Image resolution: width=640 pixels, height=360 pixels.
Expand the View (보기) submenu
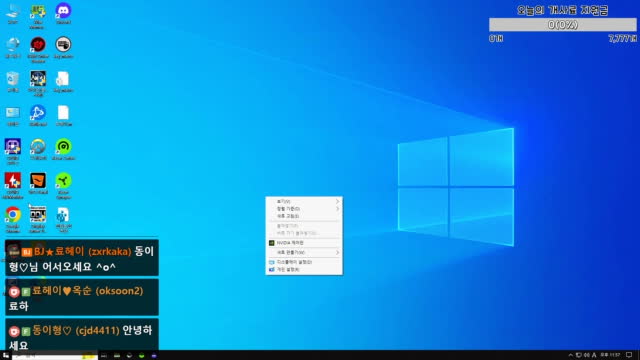point(304,202)
